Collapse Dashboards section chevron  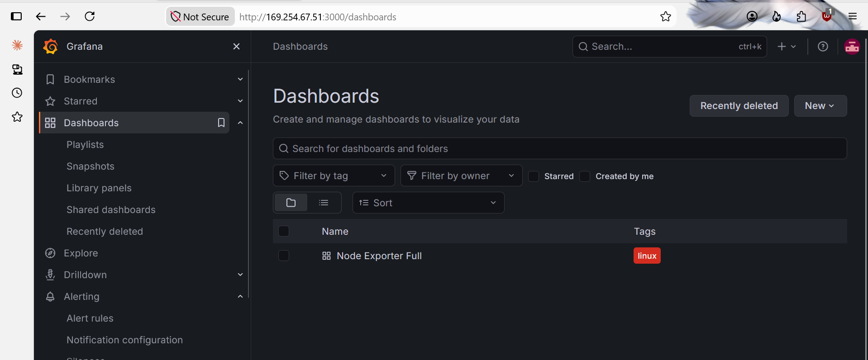coord(240,123)
